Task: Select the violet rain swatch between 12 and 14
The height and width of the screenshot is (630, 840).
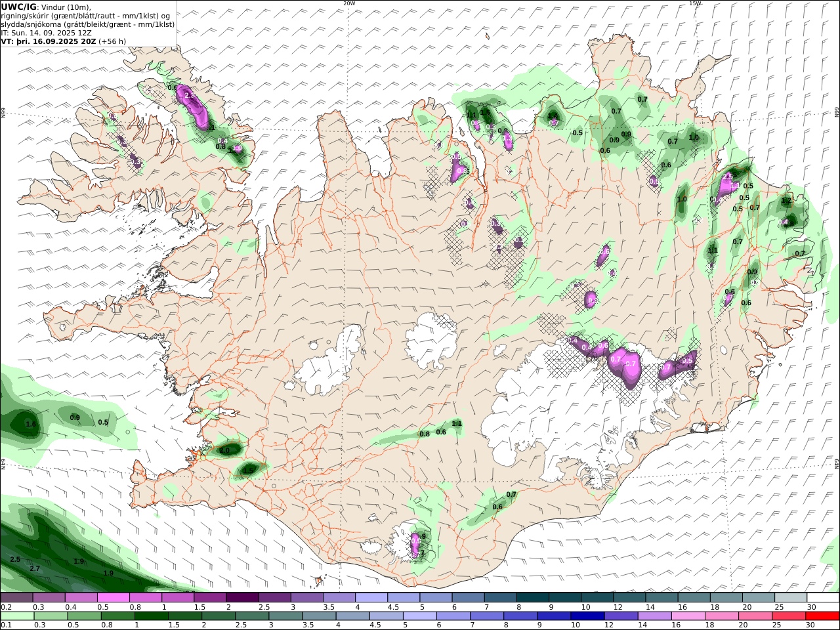Action: coord(621,616)
